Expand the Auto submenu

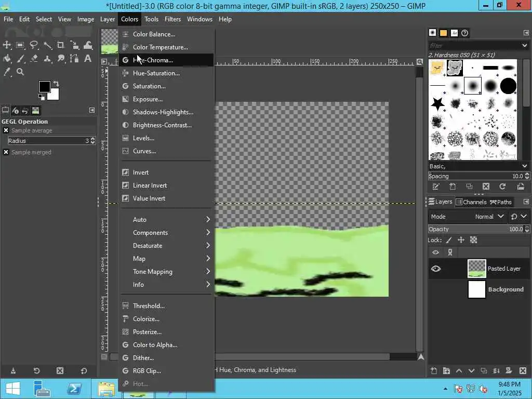tap(166, 220)
